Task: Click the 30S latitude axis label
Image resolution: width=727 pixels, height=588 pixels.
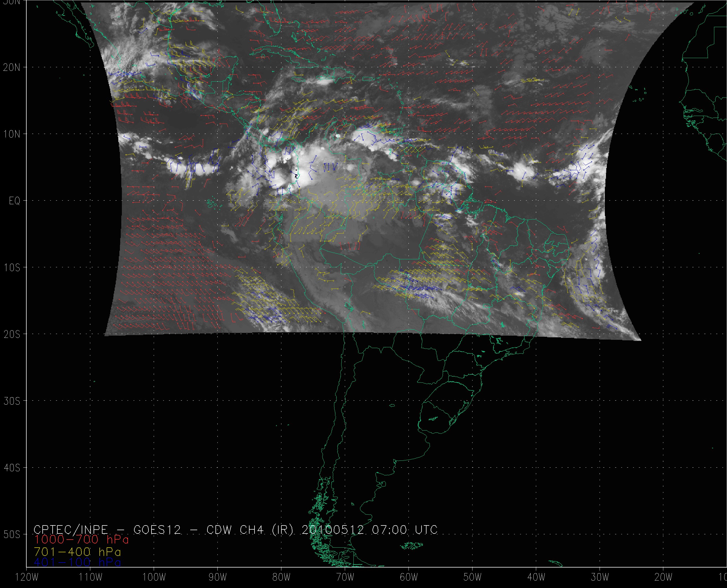Action: click(12, 401)
